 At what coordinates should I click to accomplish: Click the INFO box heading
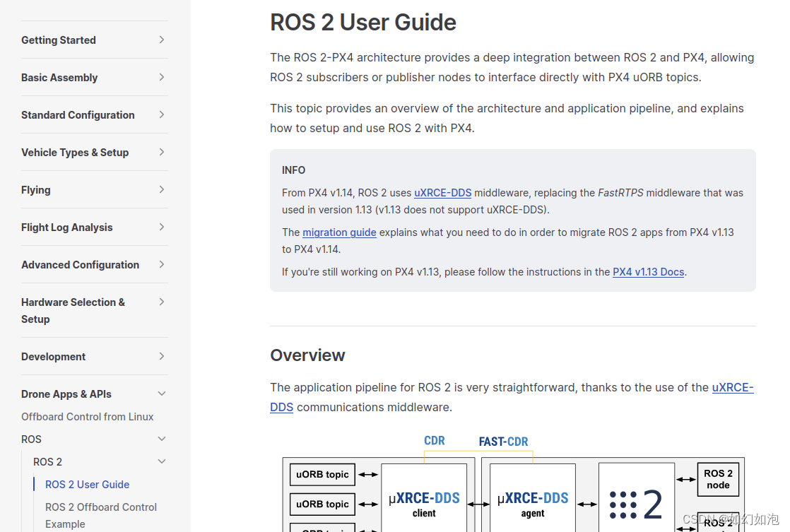coord(293,170)
